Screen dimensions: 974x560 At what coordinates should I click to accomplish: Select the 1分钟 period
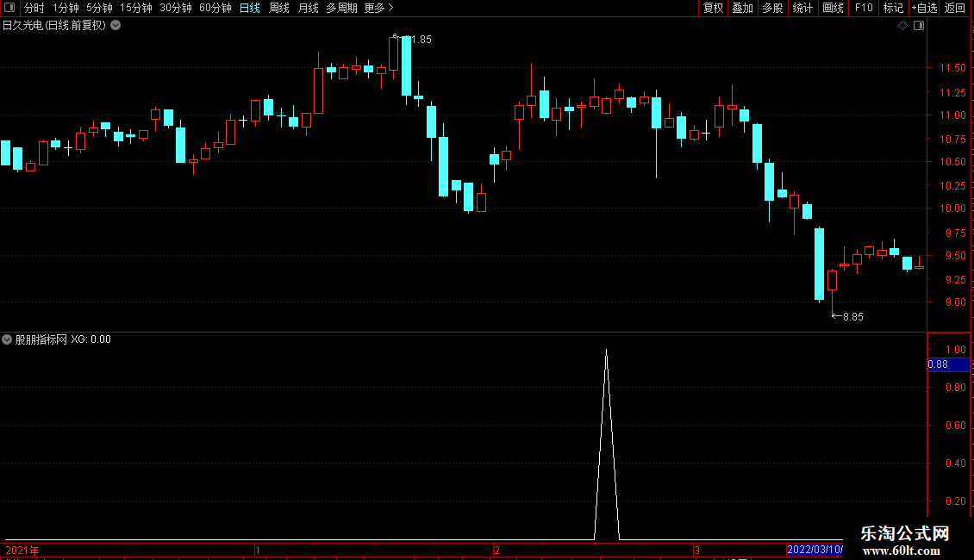pos(66,8)
